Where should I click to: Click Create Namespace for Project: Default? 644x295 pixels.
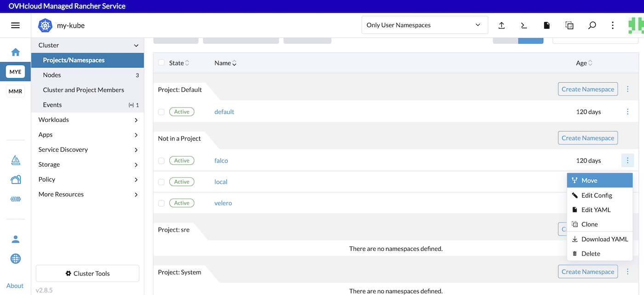pyautogui.click(x=587, y=89)
